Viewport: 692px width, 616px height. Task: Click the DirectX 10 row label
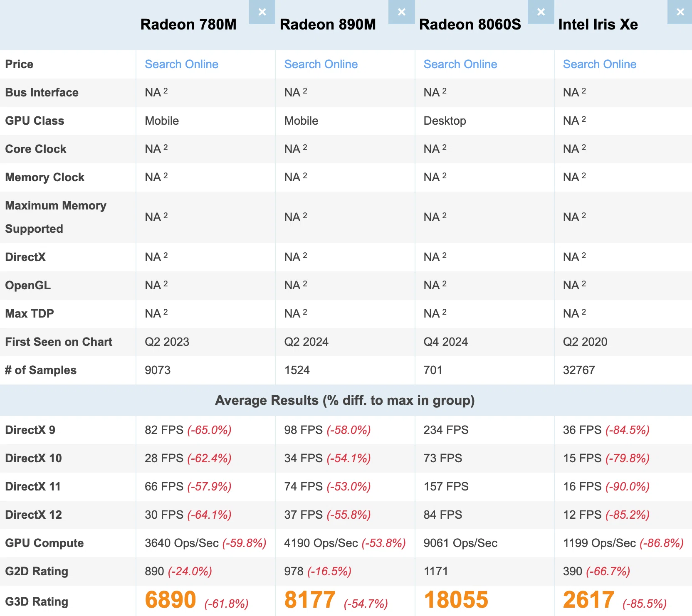click(33, 458)
